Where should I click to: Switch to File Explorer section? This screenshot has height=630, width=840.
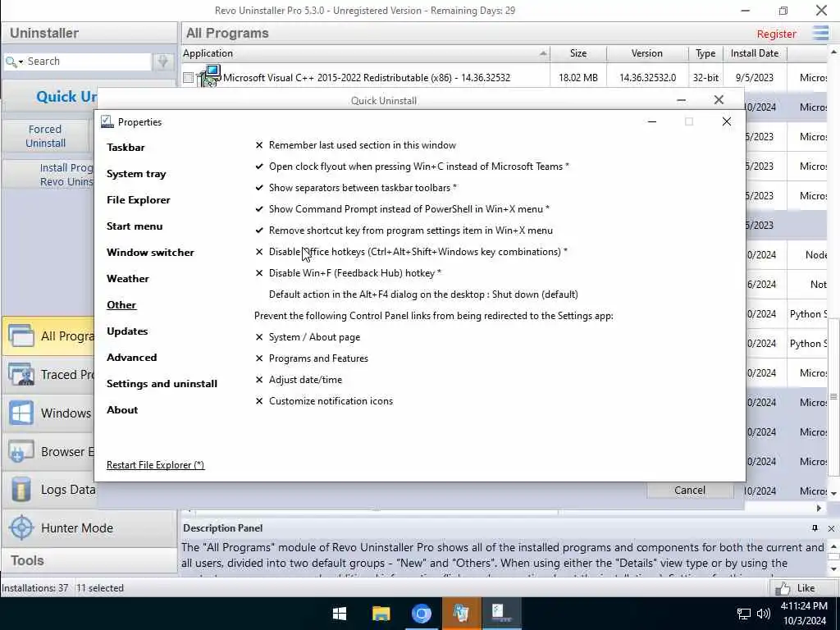(x=138, y=200)
